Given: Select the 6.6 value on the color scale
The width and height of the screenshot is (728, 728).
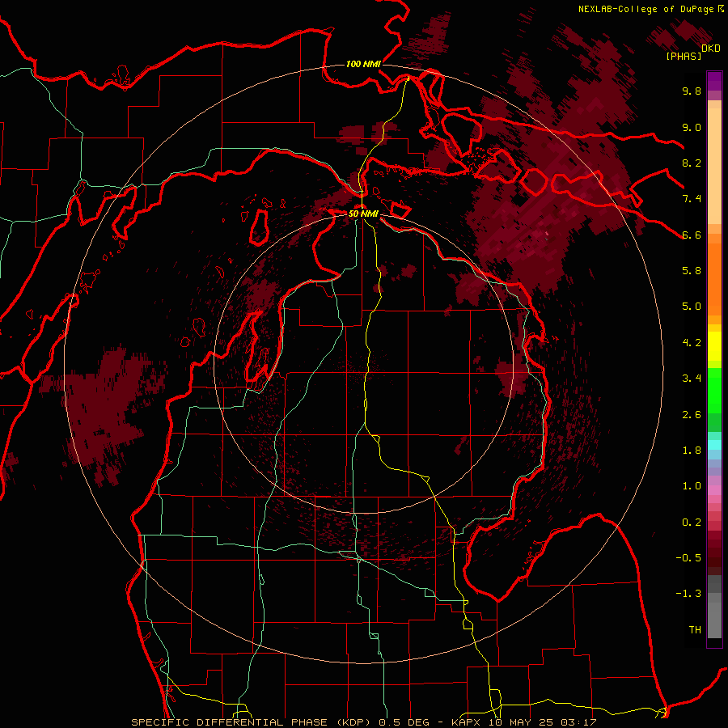Looking at the screenshot, I should (692, 235).
